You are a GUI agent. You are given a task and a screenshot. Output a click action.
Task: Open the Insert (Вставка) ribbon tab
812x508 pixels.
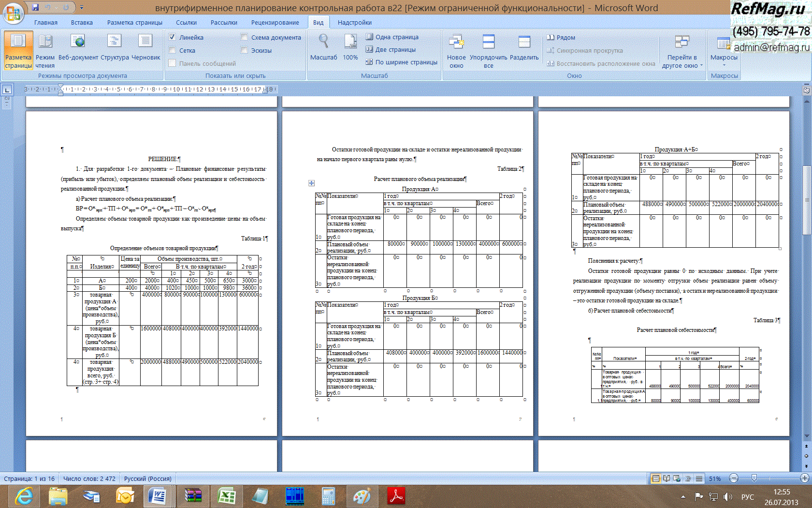(82, 22)
